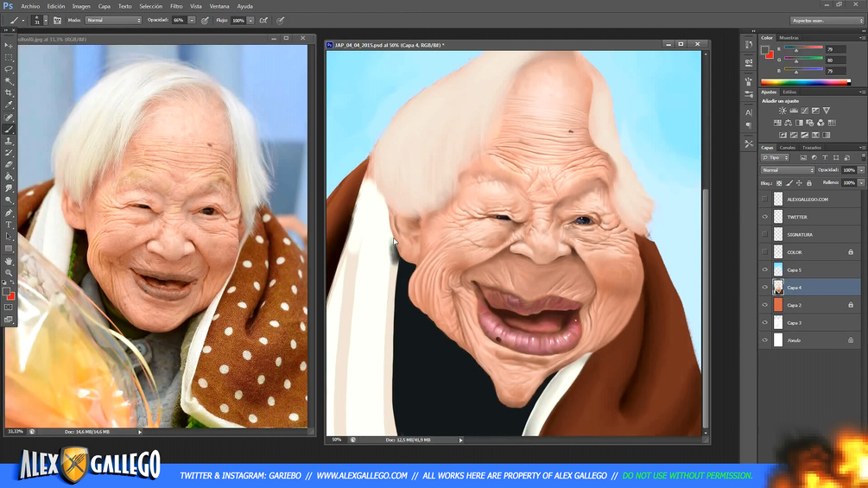Show the ALEXGALLEGO.COM layer
868x488 pixels.
(765, 200)
